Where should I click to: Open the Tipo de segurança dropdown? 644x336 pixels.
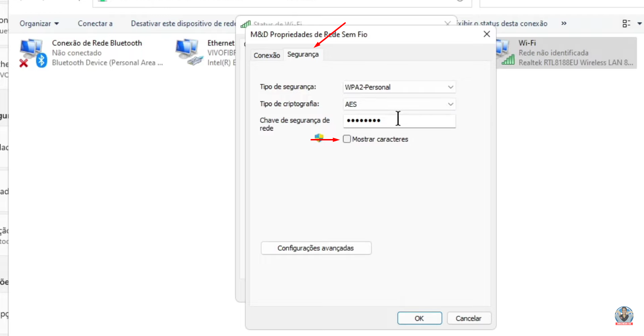399,87
